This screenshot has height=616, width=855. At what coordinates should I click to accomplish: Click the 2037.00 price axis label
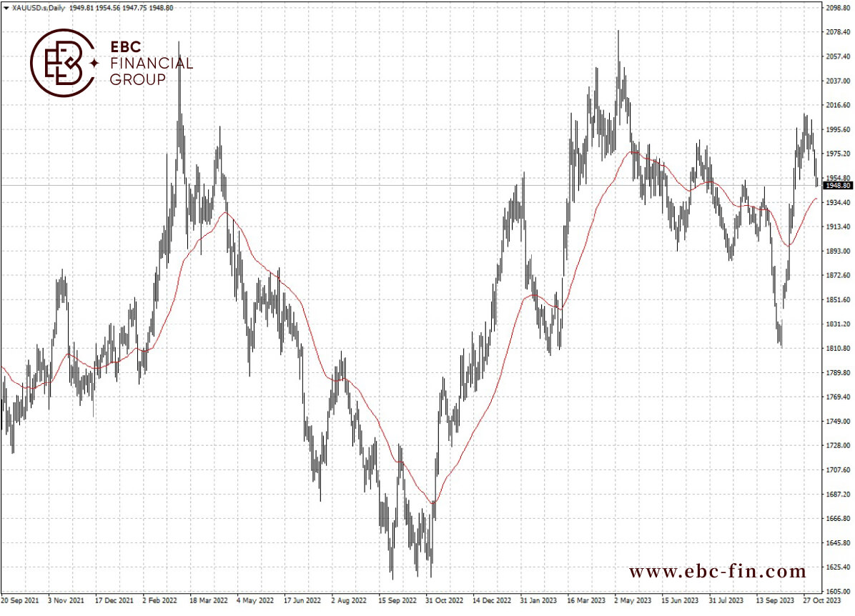tap(838, 81)
